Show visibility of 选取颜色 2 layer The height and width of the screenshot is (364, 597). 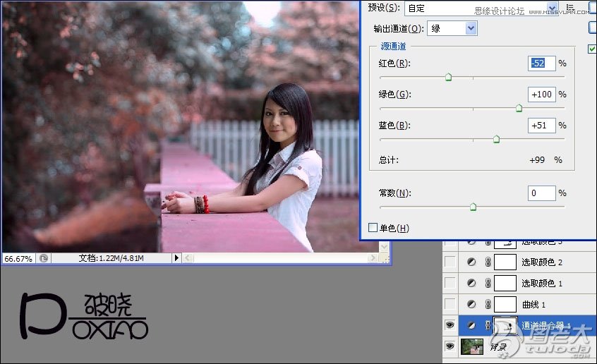(450, 262)
